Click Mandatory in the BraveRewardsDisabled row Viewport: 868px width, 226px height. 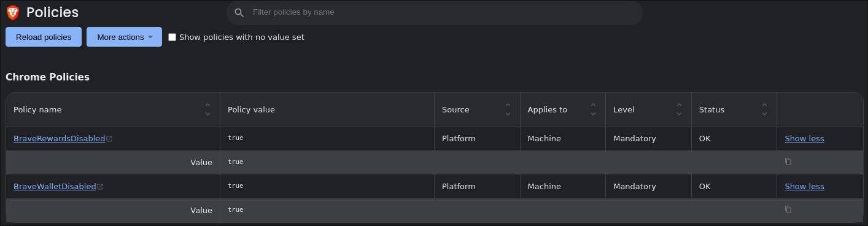click(635, 139)
